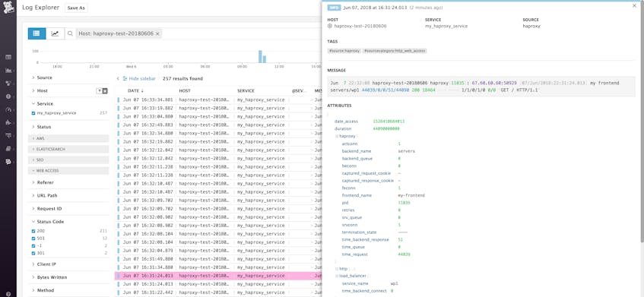Expand the SIO facet group
This screenshot has height=297, width=644.
68,160
